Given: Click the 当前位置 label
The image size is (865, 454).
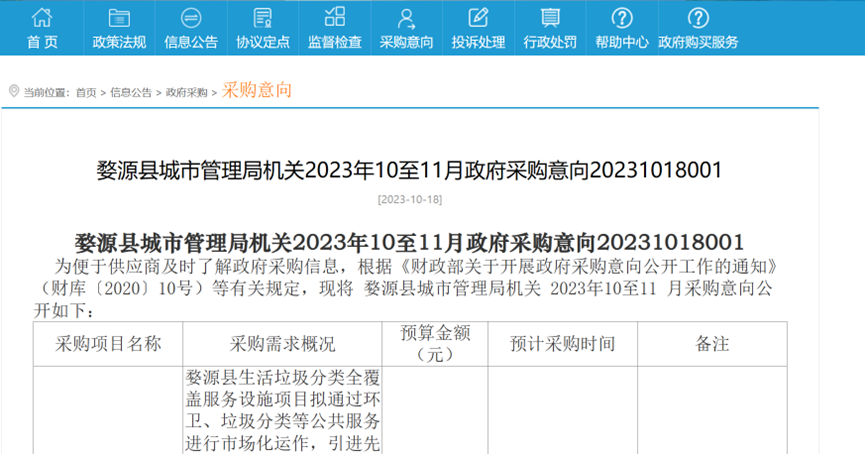Looking at the screenshot, I should coord(46,93).
